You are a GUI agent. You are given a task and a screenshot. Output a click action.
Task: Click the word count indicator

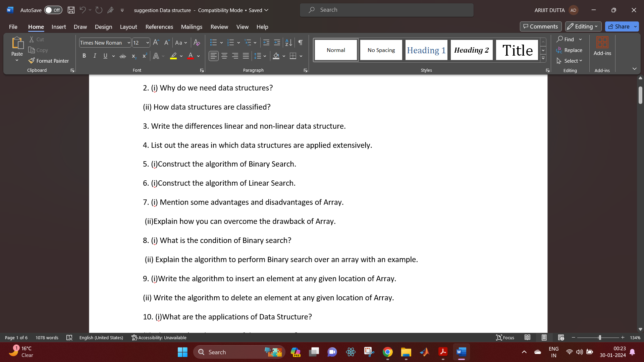click(47, 338)
